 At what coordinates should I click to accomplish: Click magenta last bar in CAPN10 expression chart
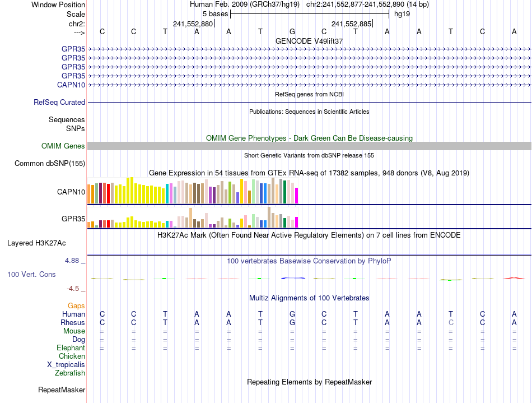[x=297, y=196]
